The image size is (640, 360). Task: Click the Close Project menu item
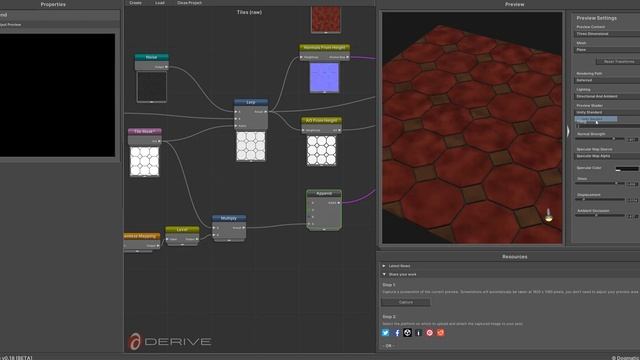coord(189,3)
